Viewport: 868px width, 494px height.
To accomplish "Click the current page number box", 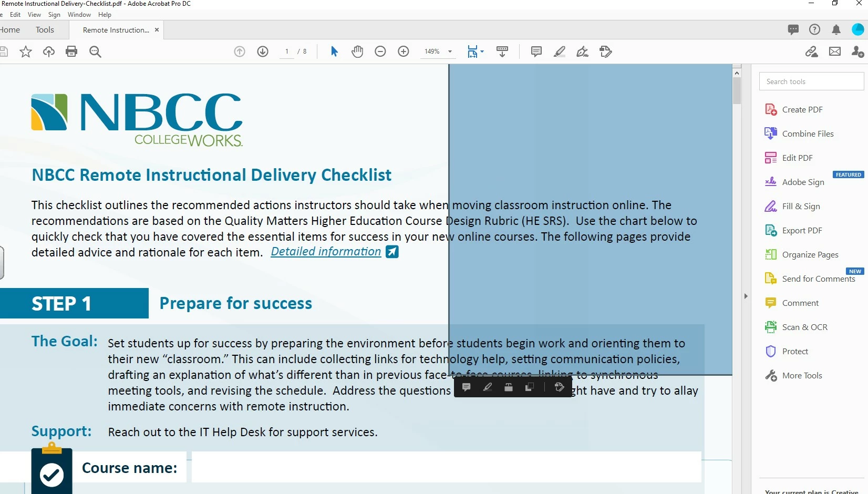I will tap(287, 52).
